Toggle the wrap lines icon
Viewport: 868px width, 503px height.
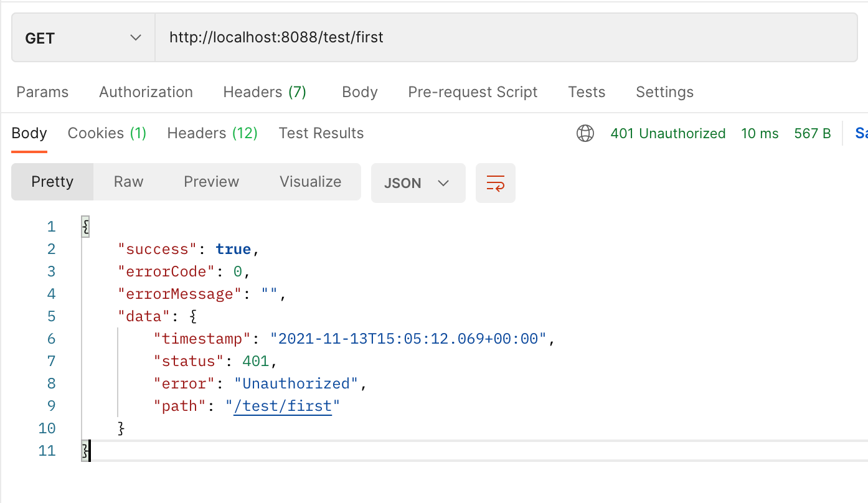pyautogui.click(x=496, y=183)
